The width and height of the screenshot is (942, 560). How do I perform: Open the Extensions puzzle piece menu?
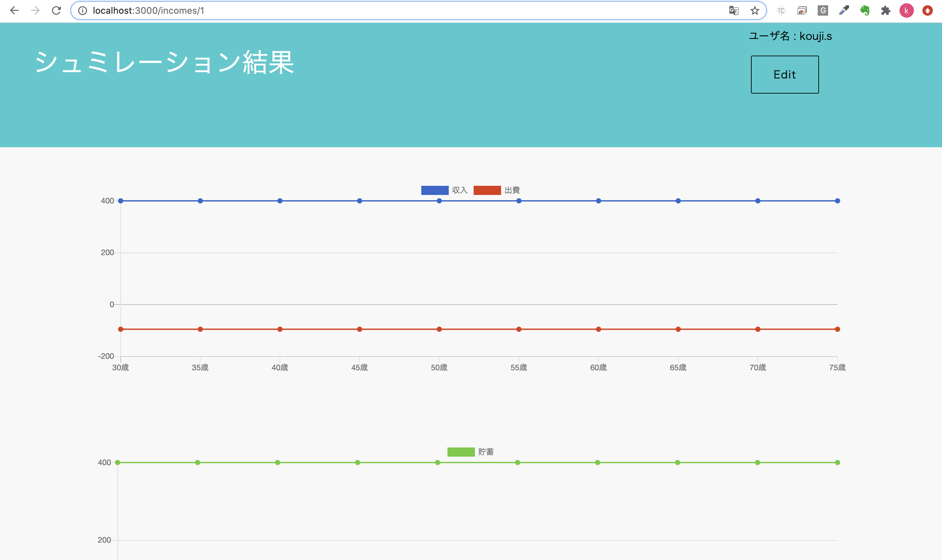coord(886,10)
